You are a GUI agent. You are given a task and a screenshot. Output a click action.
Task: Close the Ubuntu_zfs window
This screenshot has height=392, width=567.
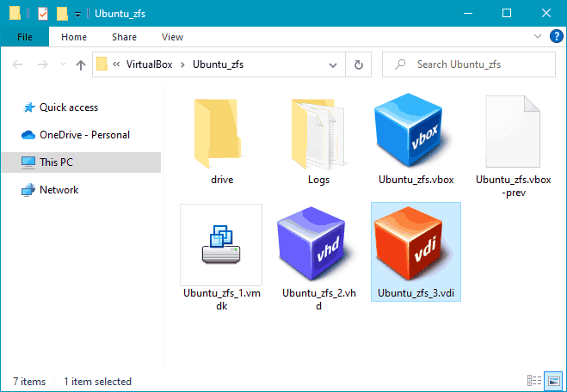pyautogui.click(x=546, y=14)
